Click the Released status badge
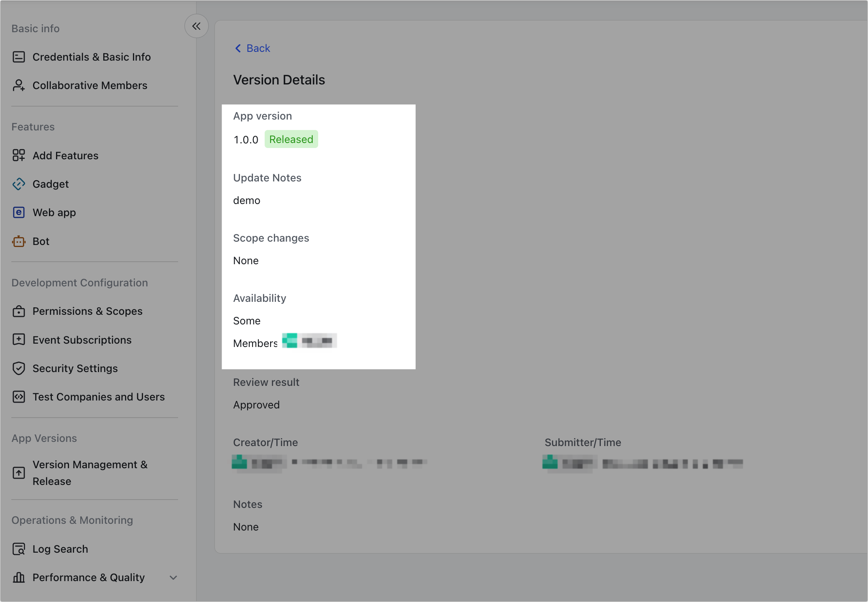Viewport: 868px width, 602px height. coord(291,139)
